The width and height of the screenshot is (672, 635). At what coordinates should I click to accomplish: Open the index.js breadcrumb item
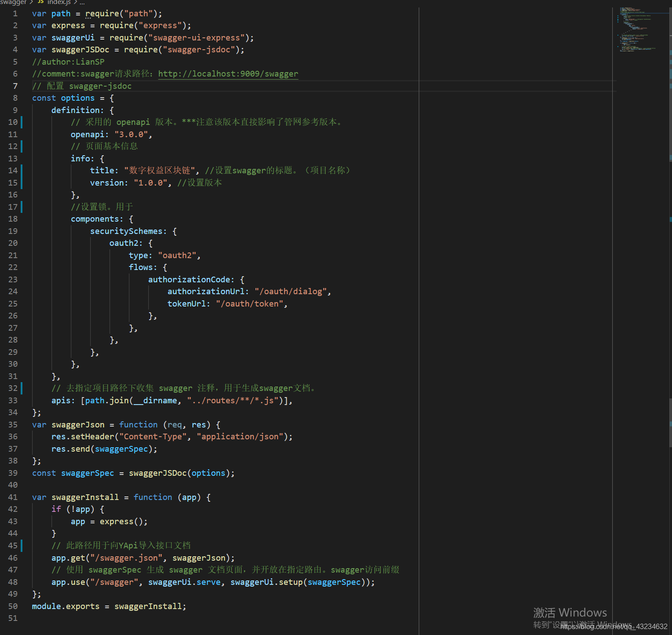(59, 2)
